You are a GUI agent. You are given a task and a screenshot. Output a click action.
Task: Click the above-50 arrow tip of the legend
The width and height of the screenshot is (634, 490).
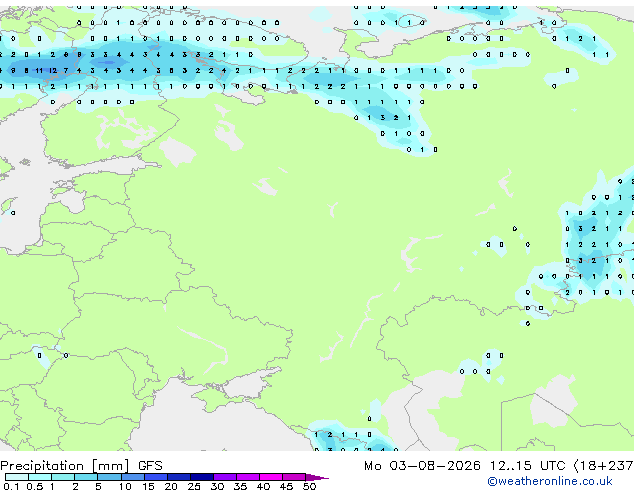(x=317, y=477)
